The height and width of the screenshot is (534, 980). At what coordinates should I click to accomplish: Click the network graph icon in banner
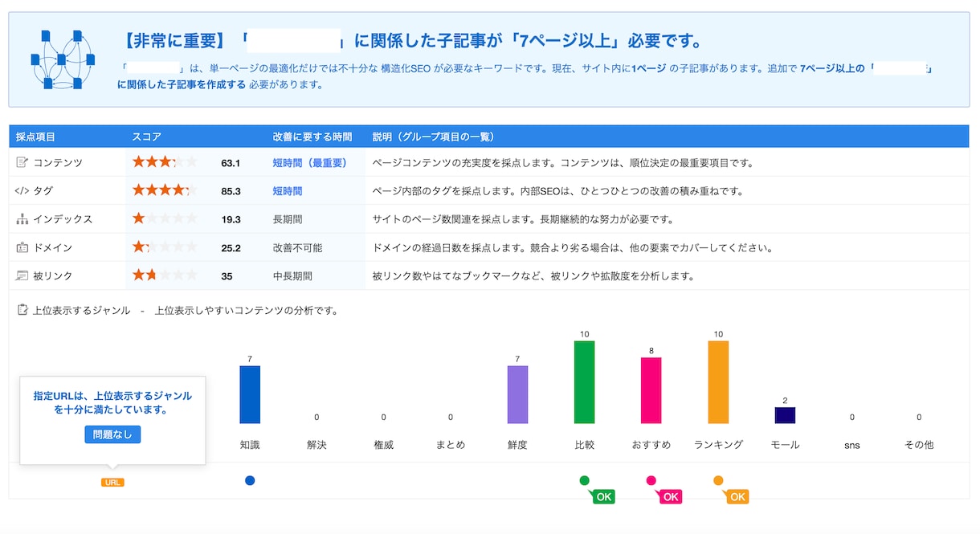pyautogui.click(x=62, y=59)
